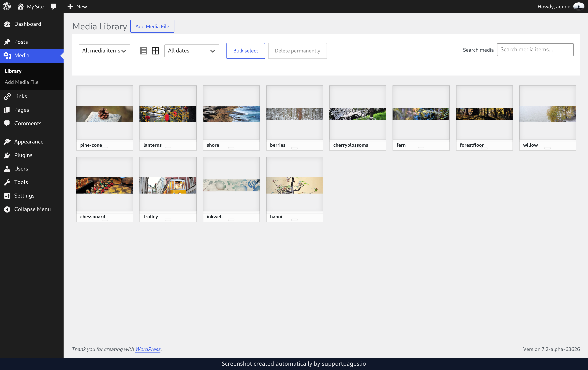
Task: Open My Site home icon
Action: tap(20, 6)
